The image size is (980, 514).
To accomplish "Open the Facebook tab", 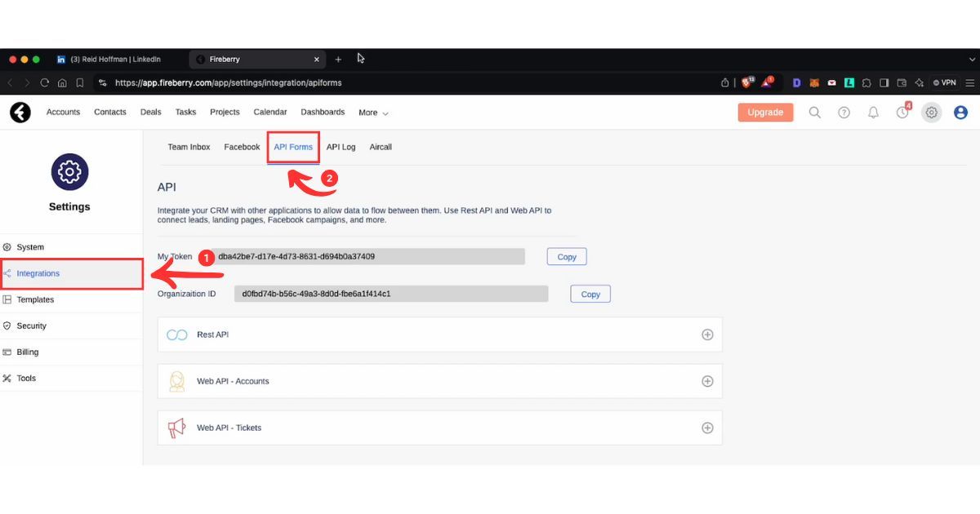I will click(242, 147).
